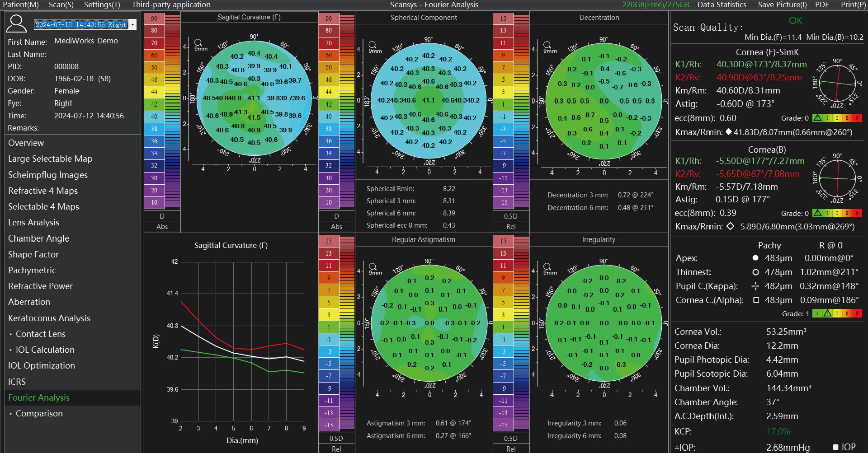Click the Cornea(B) axis compass dial

click(837, 178)
